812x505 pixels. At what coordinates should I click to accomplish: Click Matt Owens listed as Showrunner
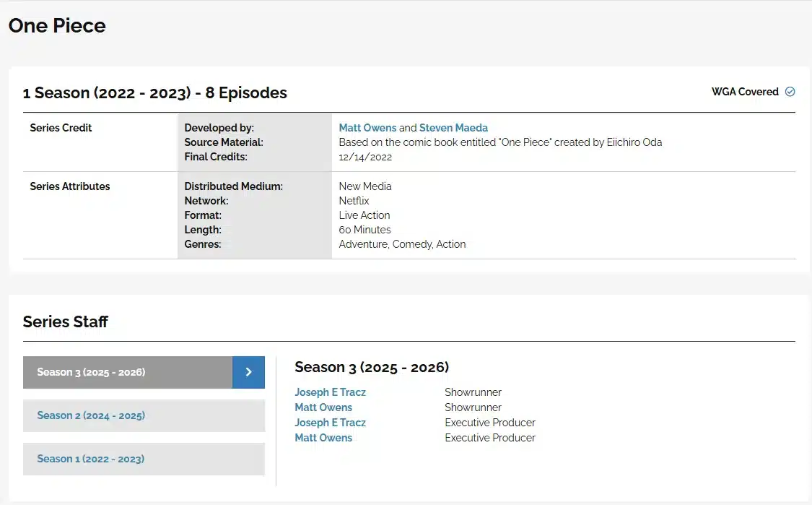click(323, 407)
